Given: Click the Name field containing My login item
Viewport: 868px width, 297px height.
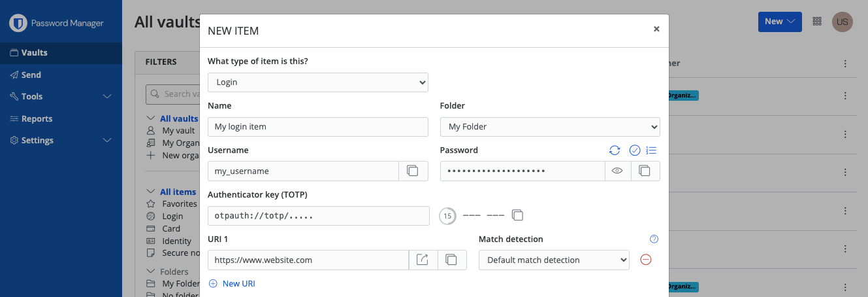Looking at the screenshot, I should click(318, 126).
